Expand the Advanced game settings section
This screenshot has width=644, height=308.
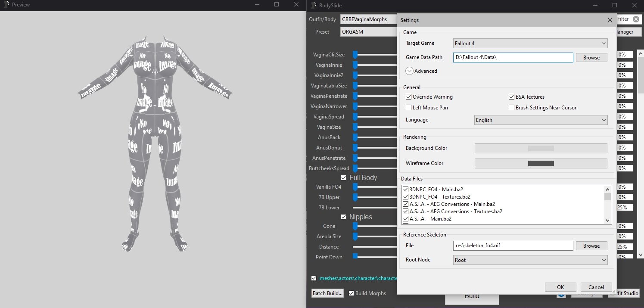[410, 71]
